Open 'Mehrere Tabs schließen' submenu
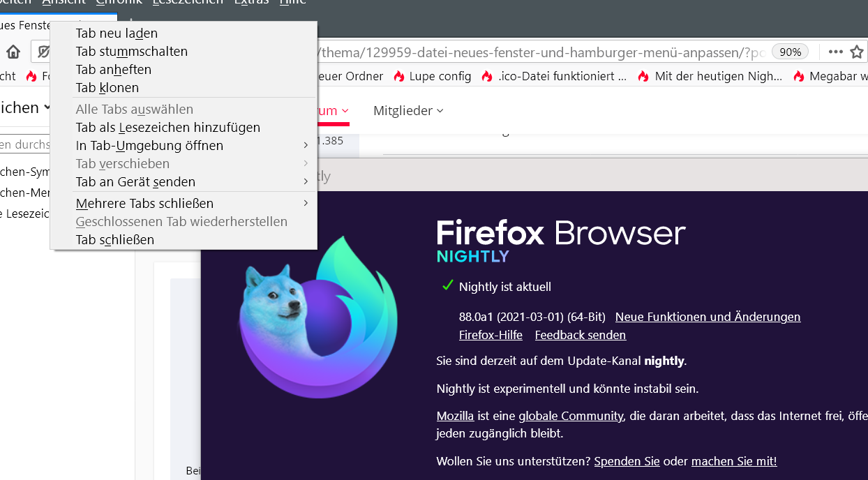The height and width of the screenshot is (480, 868). pyautogui.click(x=184, y=203)
